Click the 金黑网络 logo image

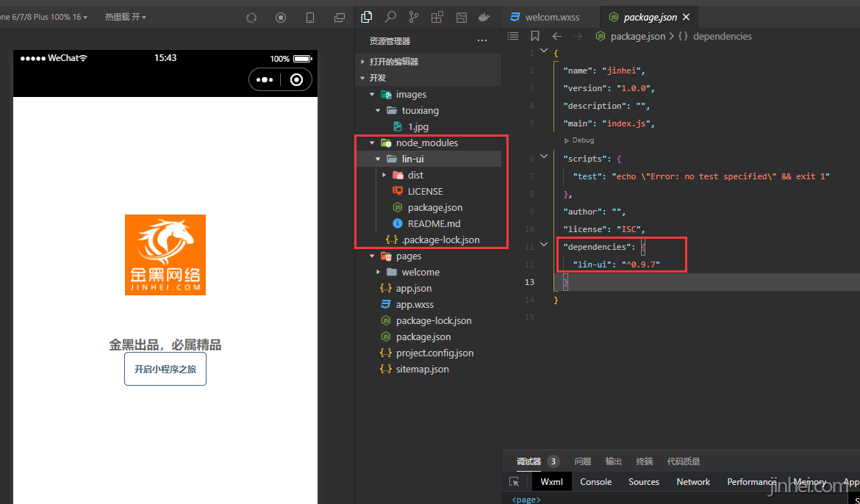tap(165, 255)
